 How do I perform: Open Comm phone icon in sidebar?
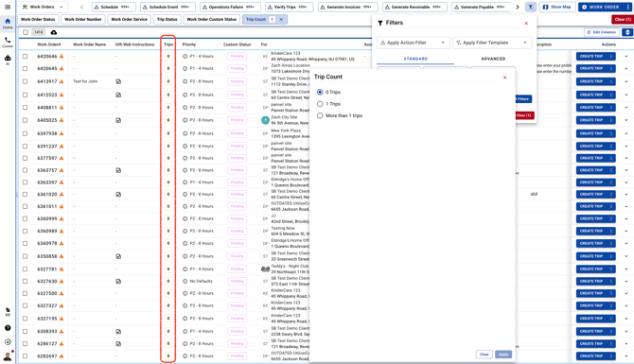pos(8,42)
